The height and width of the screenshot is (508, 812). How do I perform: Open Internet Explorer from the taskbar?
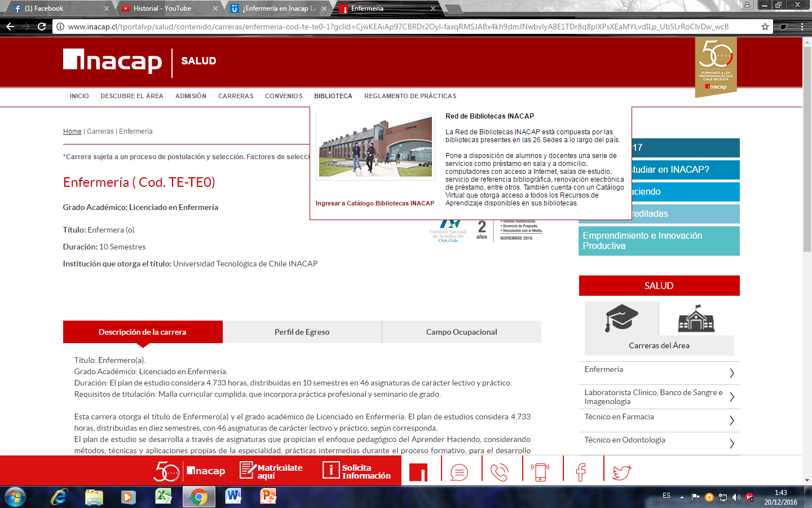(x=59, y=497)
